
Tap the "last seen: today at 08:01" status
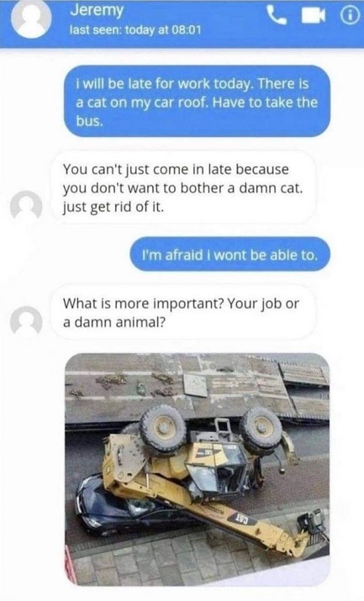click(135, 30)
